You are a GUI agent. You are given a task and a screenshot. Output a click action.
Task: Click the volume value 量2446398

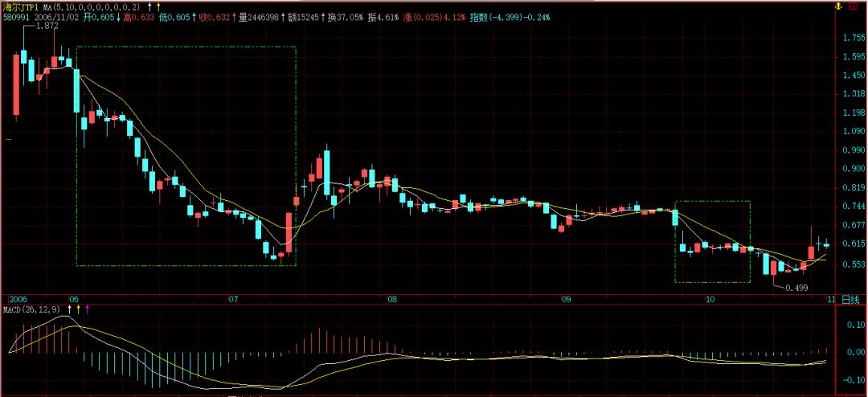click(258, 18)
